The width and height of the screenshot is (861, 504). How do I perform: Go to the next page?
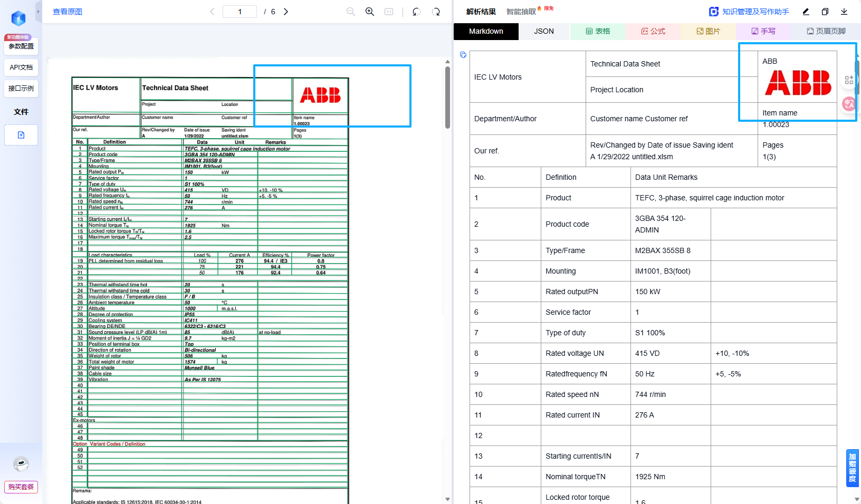coord(286,12)
